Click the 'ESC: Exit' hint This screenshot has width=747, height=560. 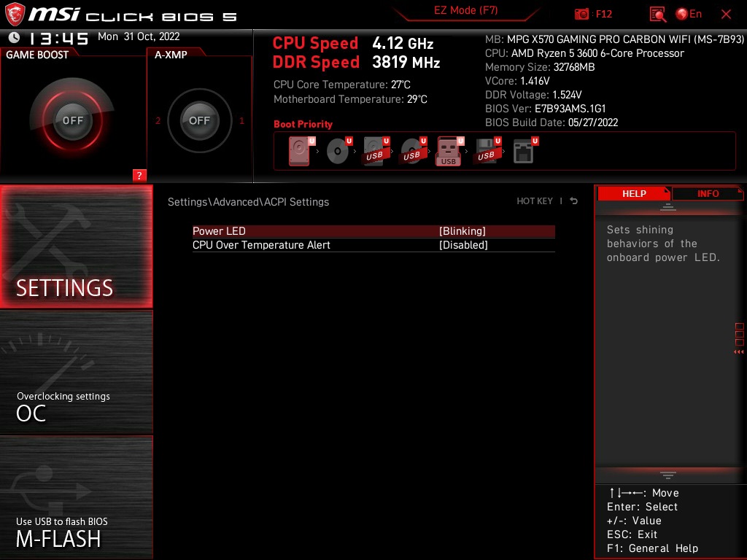[x=632, y=534]
